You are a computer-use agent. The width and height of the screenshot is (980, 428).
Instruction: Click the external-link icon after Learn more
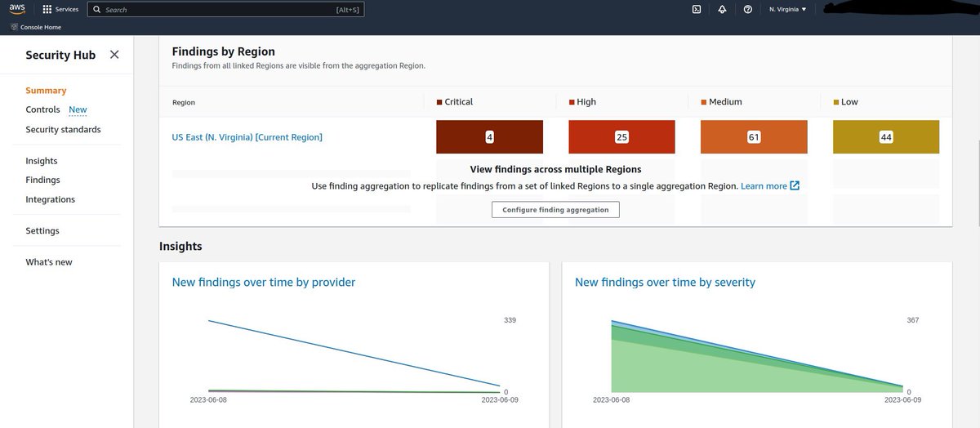coord(795,186)
